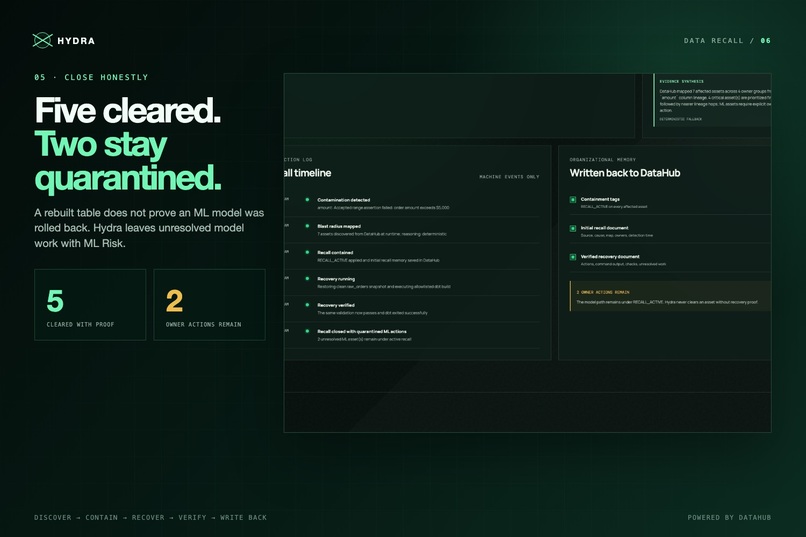Click the 2 Owner Actions Remain stat card
Image resolution: width=806 pixels, height=537 pixels.
209,305
